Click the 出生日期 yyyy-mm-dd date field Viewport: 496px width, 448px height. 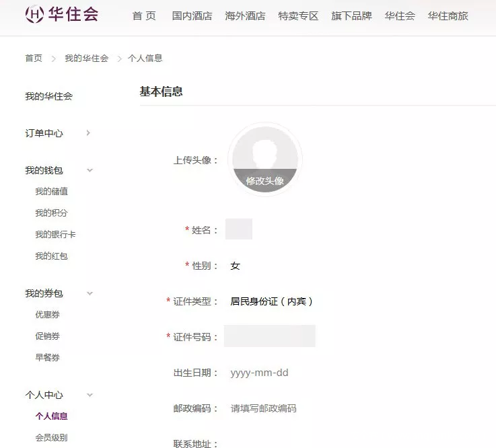click(259, 373)
